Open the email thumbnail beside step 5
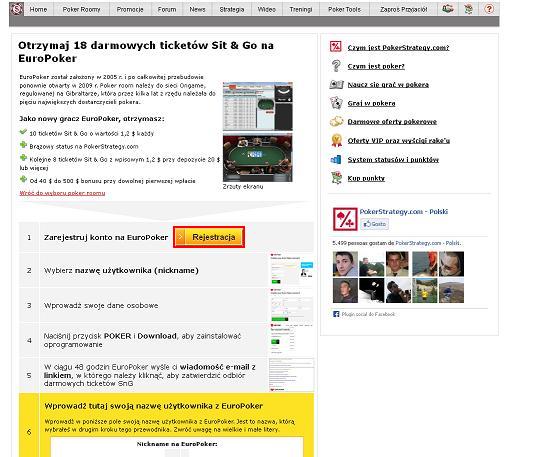539x457 pixels. pyautogui.click(x=291, y=375)
